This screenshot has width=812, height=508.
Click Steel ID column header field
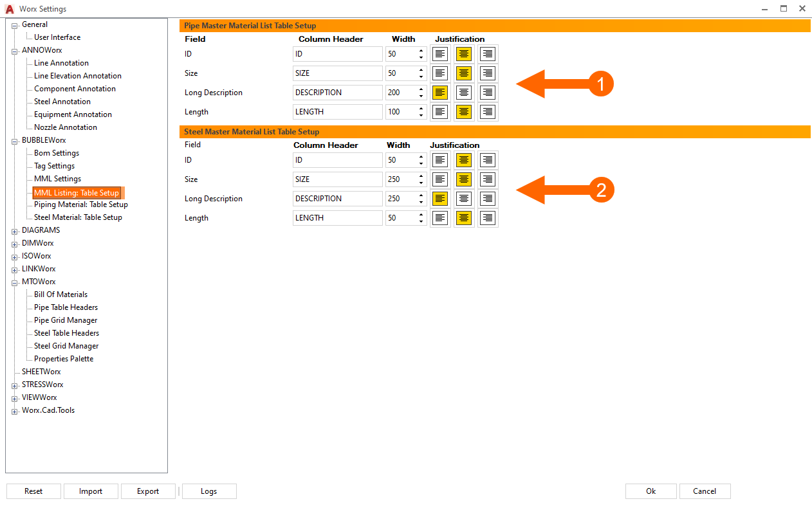click(338, 160)
